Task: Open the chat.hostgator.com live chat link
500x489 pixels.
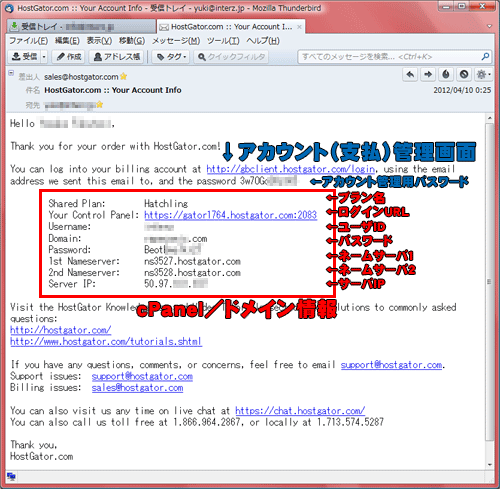Action: (x=300, y=411)
